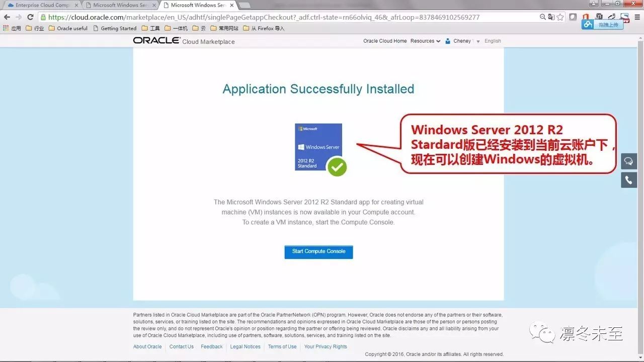
Task: Click the Cheney user profile icon
Action: (448, 41)
